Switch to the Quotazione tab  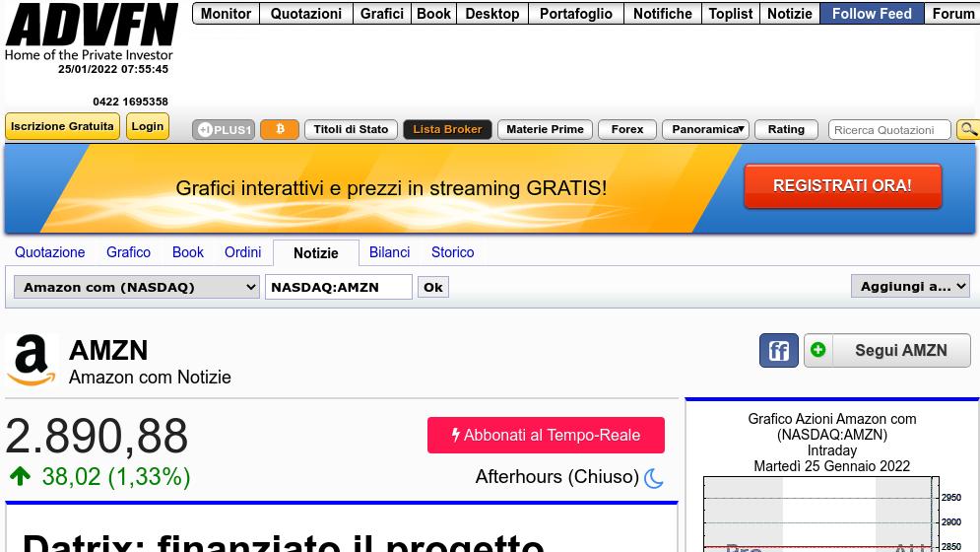(x=50, y=252)
